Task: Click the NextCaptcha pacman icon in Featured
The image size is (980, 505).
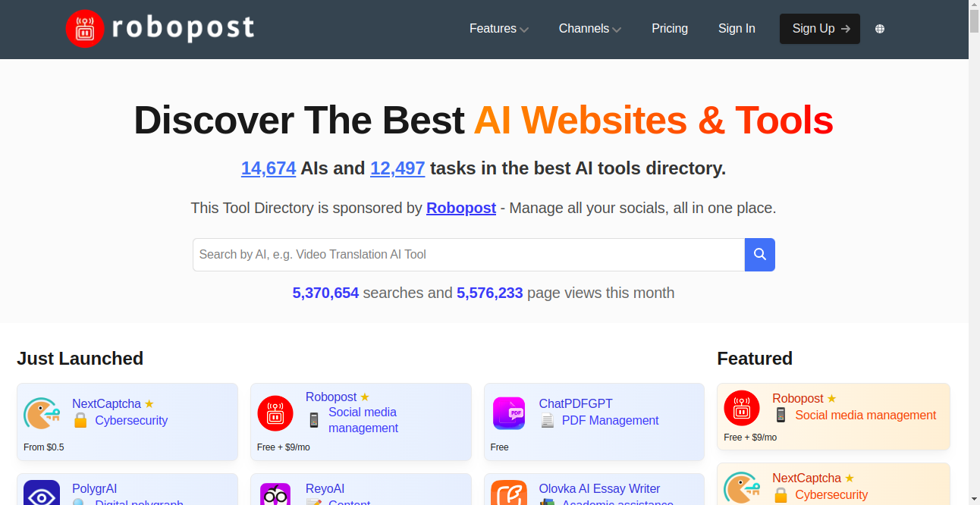Action: pyautogui.click(x=742, y=488)
